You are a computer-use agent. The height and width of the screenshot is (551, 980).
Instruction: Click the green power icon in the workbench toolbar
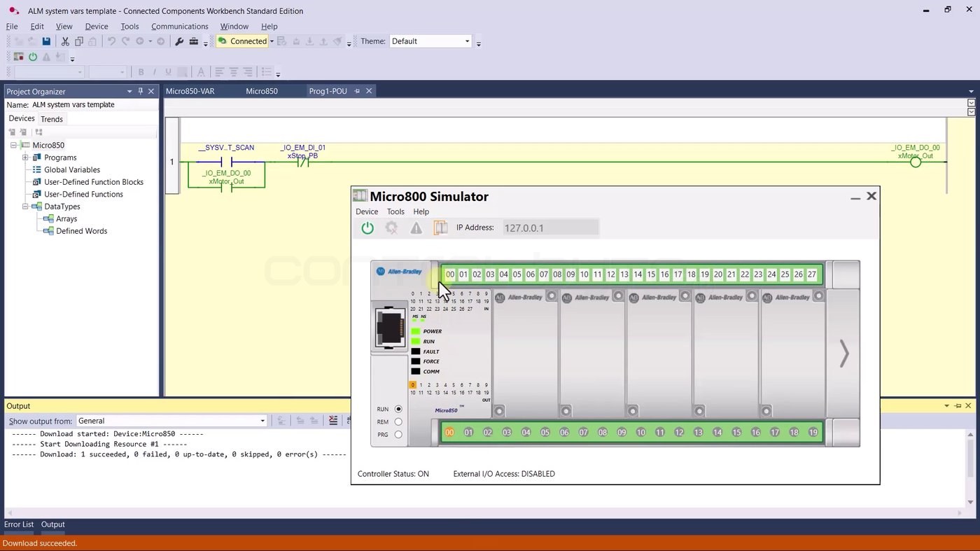click(x=33, y=57)
